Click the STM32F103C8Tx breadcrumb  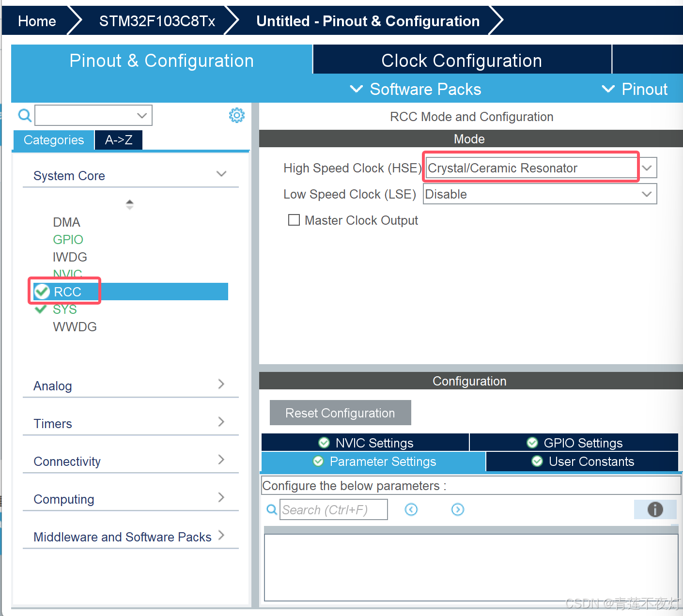coord(157,21)
